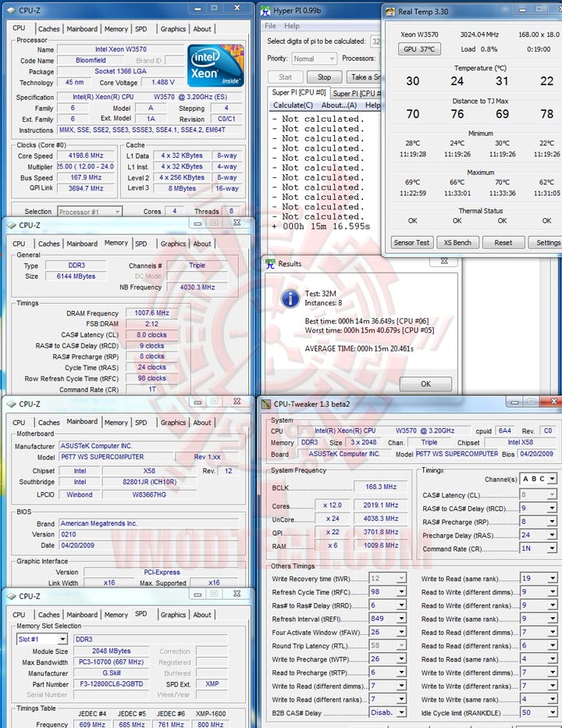Click the XS Bench button
Screen dimensions: 562x728
(457, 242)
